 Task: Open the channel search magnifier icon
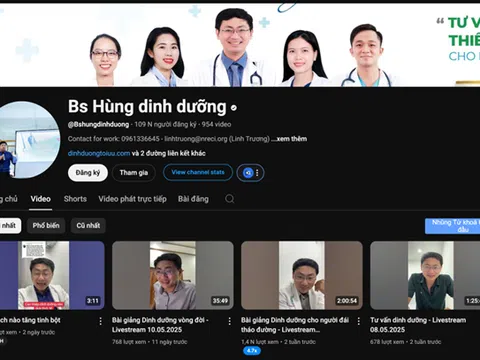[x=229, y=199]
